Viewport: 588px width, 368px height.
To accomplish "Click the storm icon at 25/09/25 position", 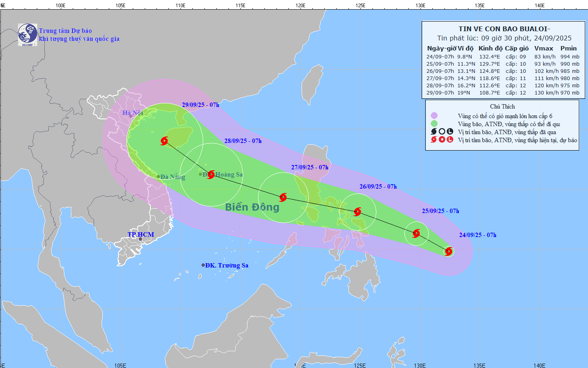I will point(416,233).
